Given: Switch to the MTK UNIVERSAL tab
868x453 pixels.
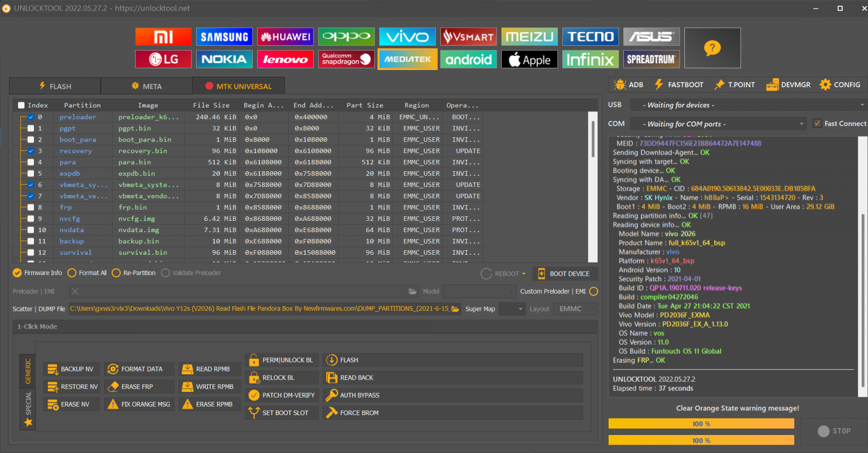Looking at the screenshot, I should tap(238, 86).
